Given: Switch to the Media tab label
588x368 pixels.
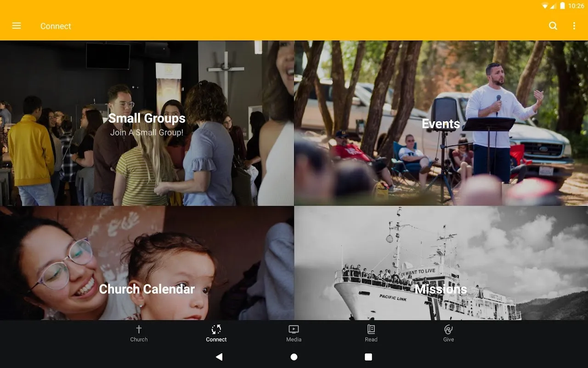Looking at the screenshot, I should coord(294,339).
